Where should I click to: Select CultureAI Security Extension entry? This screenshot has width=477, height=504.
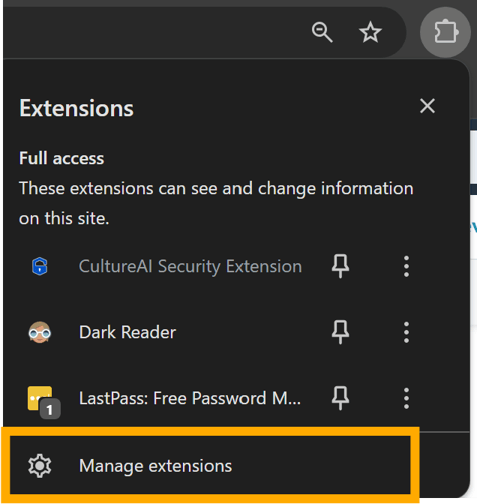pyautogui.click(x=190, y=266)
